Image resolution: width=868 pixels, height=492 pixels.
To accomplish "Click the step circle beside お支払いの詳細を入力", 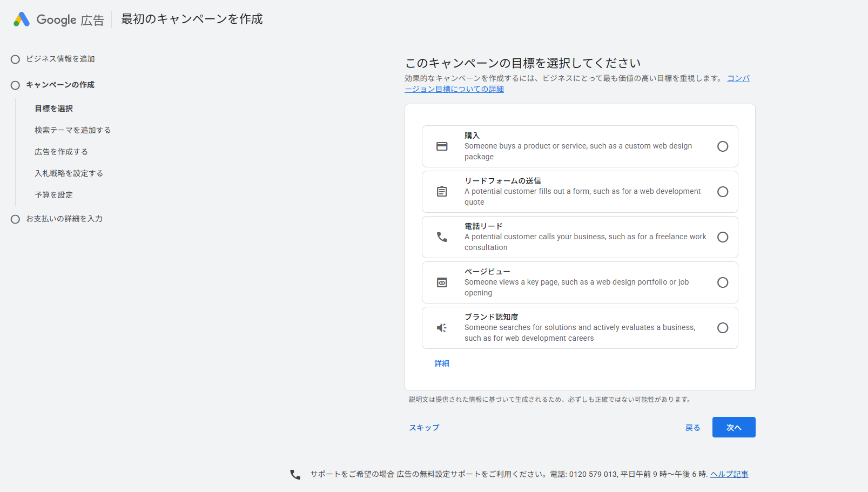I will [x=15, y=219].
